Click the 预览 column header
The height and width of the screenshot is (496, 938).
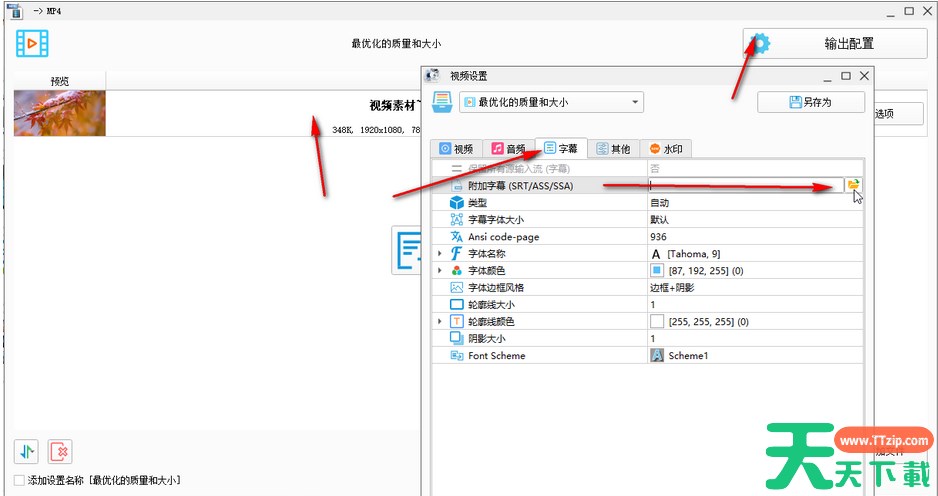coord(60,81)
